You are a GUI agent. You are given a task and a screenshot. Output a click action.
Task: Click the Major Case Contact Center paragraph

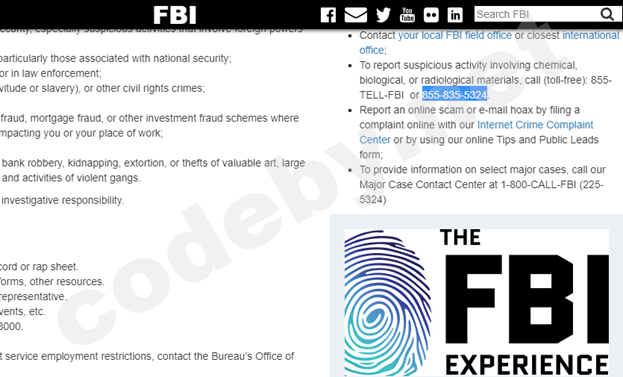click(482, 185)
